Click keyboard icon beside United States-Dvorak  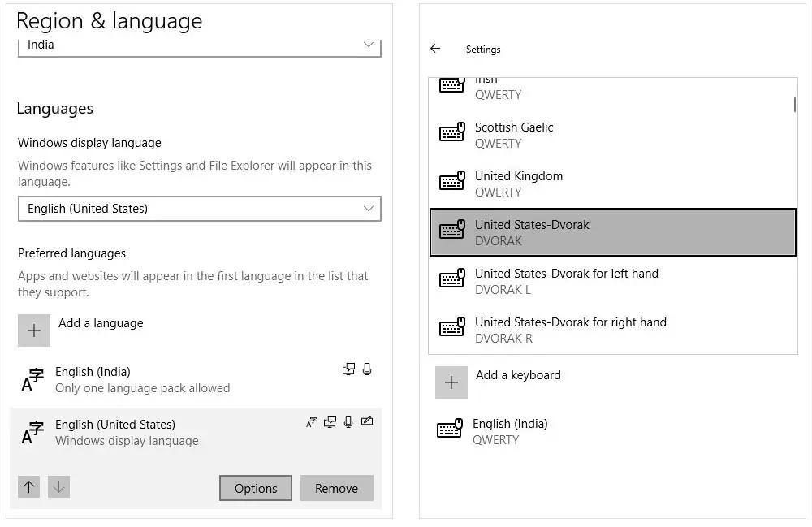pyautogui.click(x=451, y=230)
